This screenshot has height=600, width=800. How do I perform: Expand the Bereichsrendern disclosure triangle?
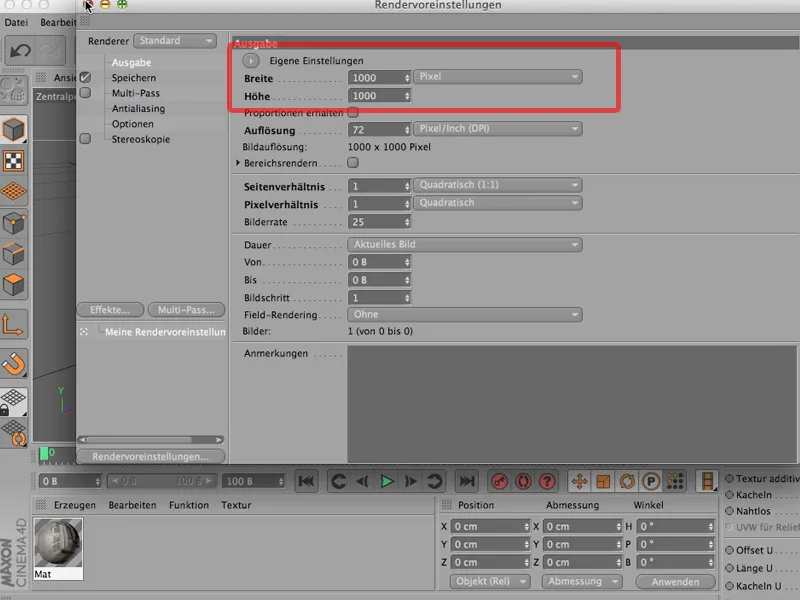pos(238,163)
